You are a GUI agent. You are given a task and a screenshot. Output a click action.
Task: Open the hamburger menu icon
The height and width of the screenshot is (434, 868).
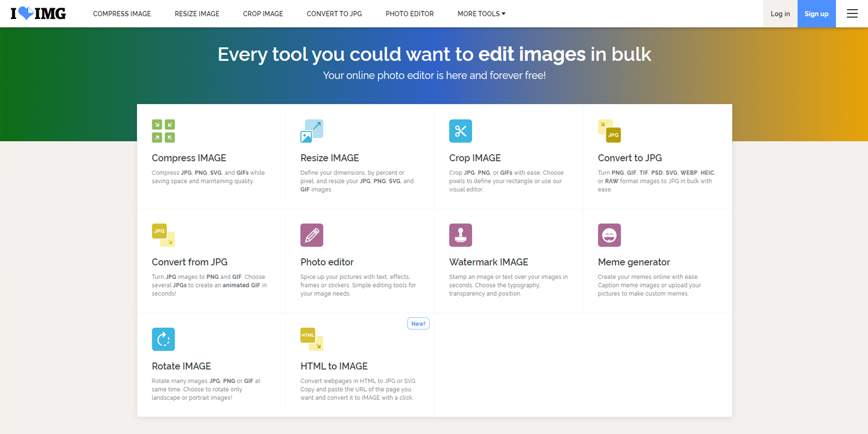(x=852, y=14)
